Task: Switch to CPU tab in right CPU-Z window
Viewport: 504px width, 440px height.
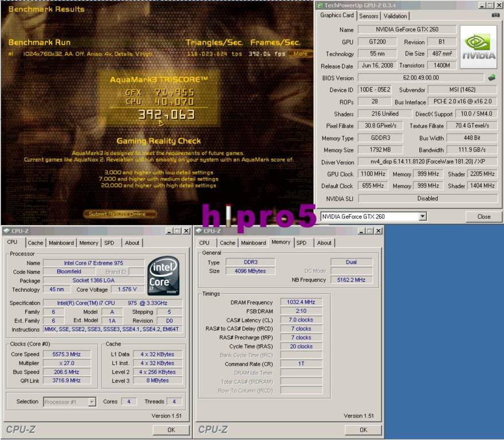Action: click(204, 243)
